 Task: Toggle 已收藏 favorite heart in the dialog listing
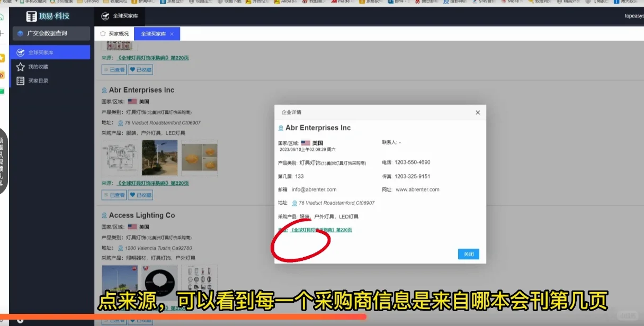point(140,195)
